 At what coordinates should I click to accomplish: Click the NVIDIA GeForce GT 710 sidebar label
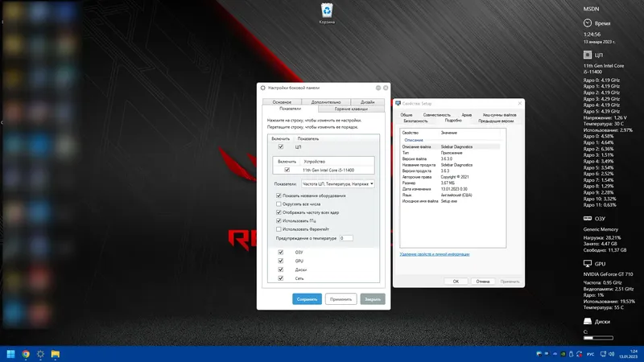tap(608, 274)
